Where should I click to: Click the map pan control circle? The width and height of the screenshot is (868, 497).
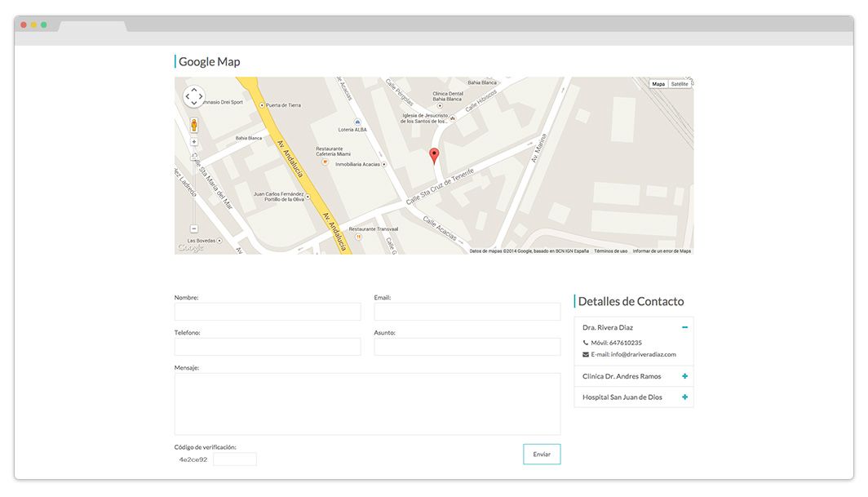193,97
